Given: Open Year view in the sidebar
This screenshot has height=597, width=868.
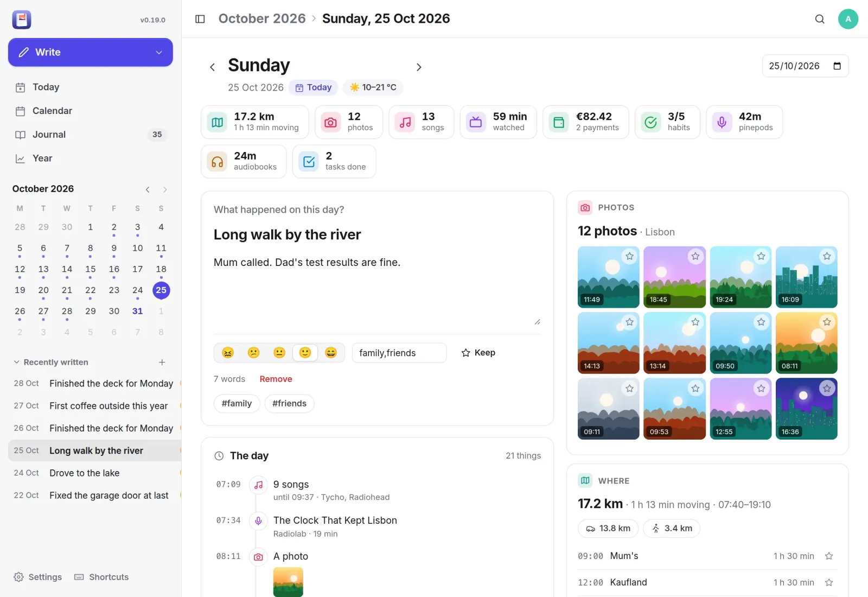Looking at the screenshot, I should [91, 158].
